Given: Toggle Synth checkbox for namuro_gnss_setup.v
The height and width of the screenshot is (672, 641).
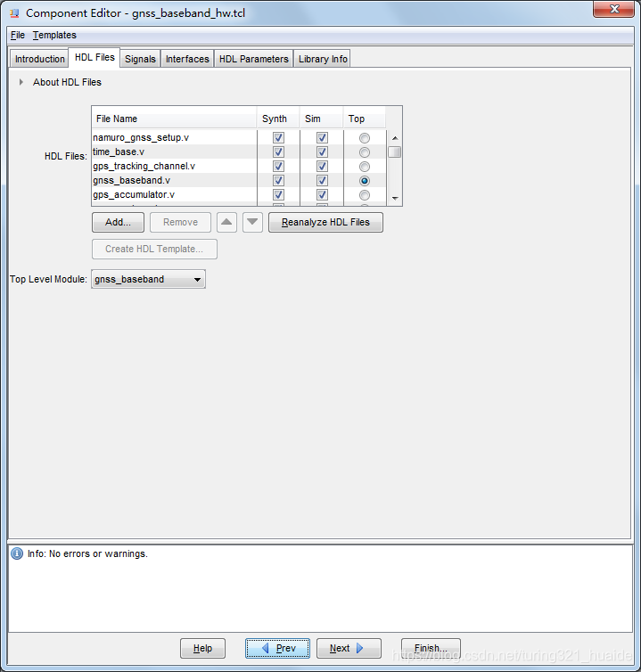Looking at the screenshot, I should [278, 137].
